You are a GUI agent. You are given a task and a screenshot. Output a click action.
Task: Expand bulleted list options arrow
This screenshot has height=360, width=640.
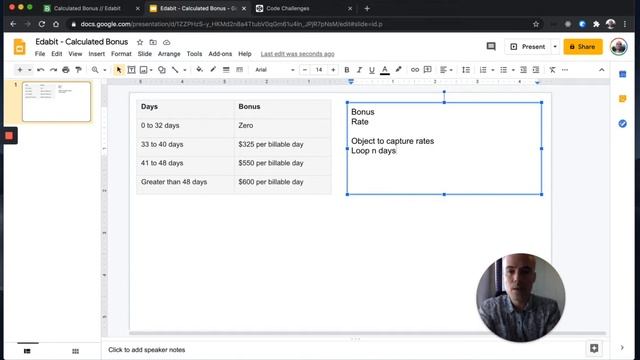pyautogui.click(x=513, y=70)
